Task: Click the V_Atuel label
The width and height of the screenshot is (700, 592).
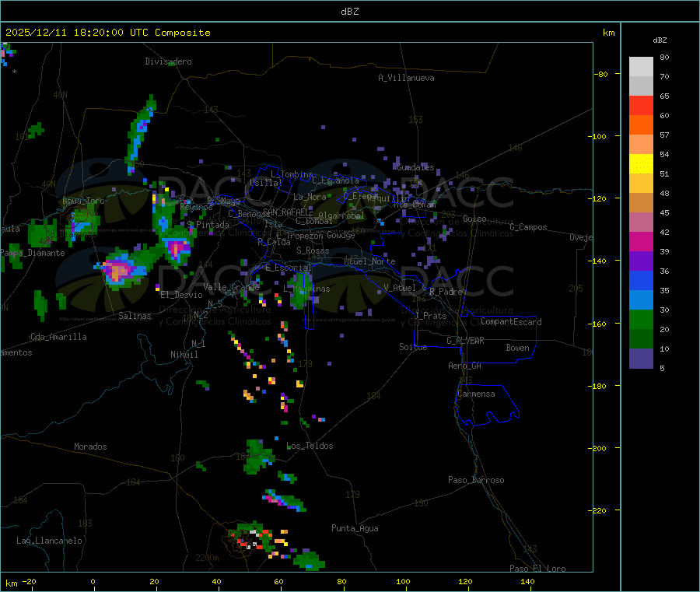Action: 400,288
